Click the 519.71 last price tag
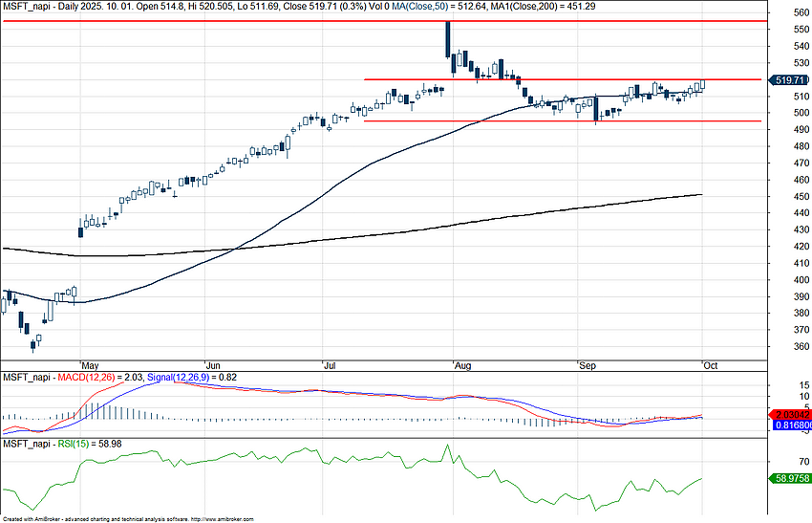The image size is (812, 523). click(790, 81)
